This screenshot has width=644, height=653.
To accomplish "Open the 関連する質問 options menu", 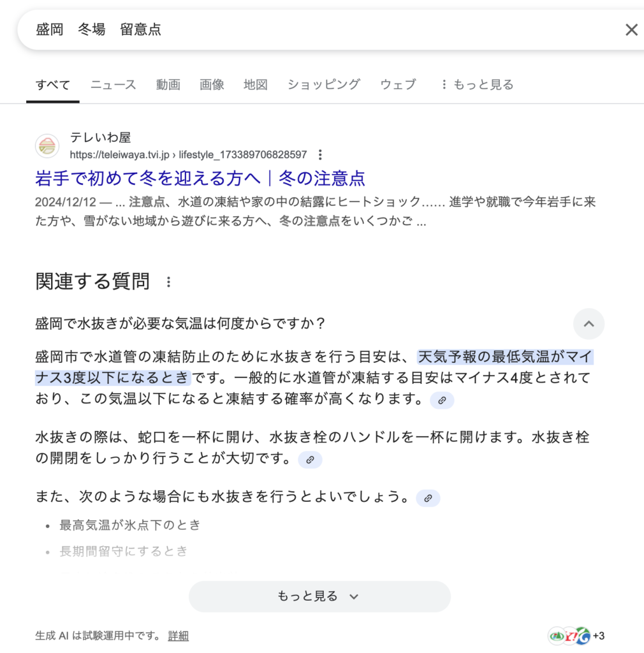I will click(168, 282).
